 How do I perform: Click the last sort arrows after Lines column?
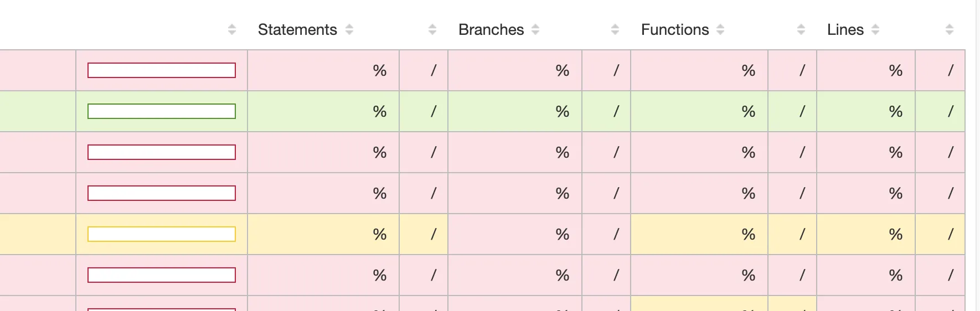(950, 29)
